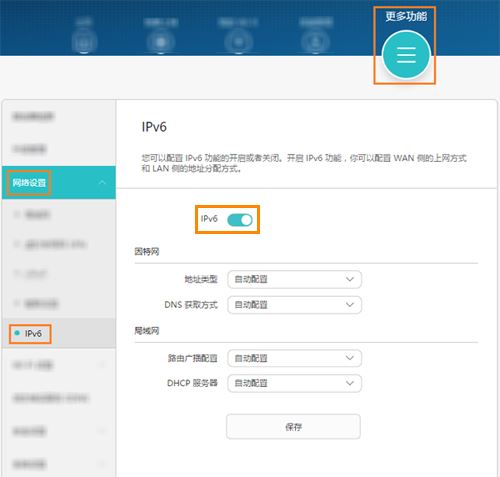Click the 因特网 section label
The image size is (500, 477).
coord(147,251)
